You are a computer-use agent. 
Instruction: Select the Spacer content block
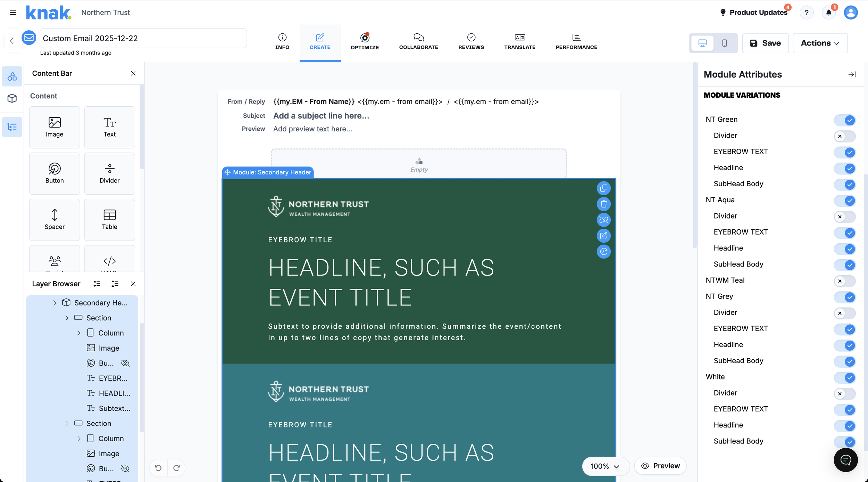tap(55, 220)
